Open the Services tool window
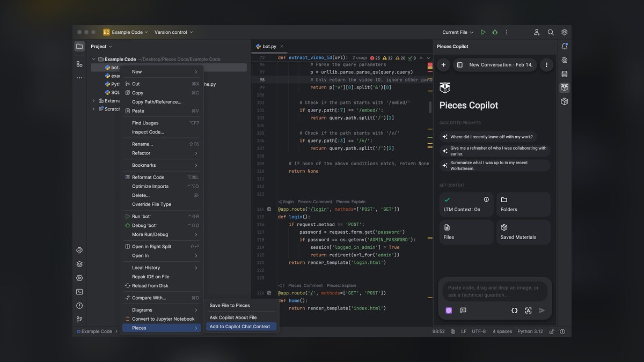The height and width of the screenshot is (362, 644). pos(79,278)
